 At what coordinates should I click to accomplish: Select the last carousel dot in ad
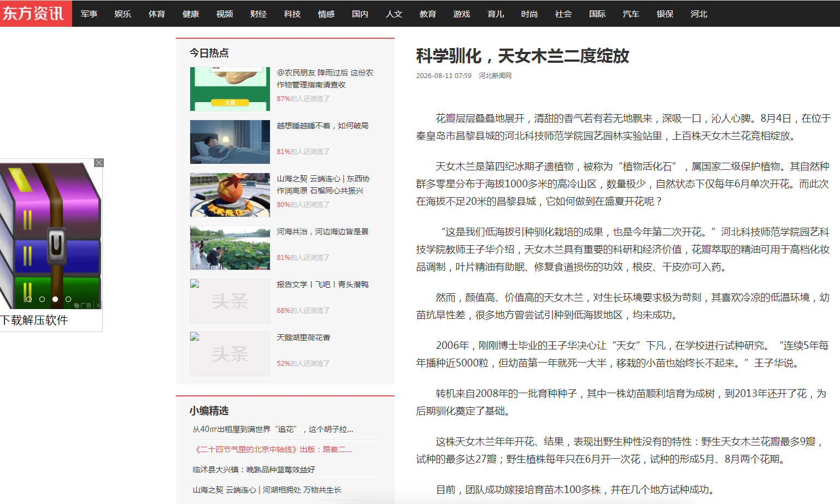(x=68, y=299)
